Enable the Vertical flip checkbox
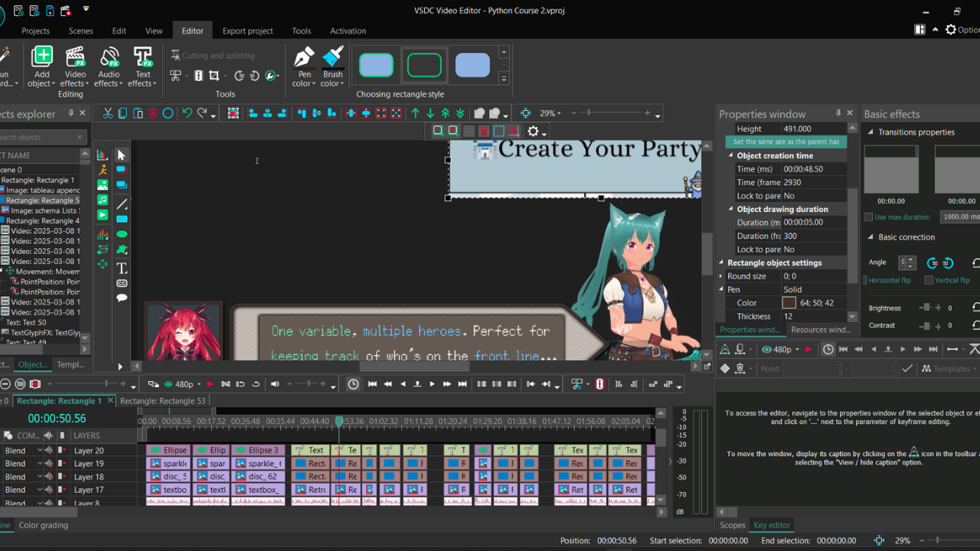The width and height of the screenshot is (980, 551). point(929,280)
